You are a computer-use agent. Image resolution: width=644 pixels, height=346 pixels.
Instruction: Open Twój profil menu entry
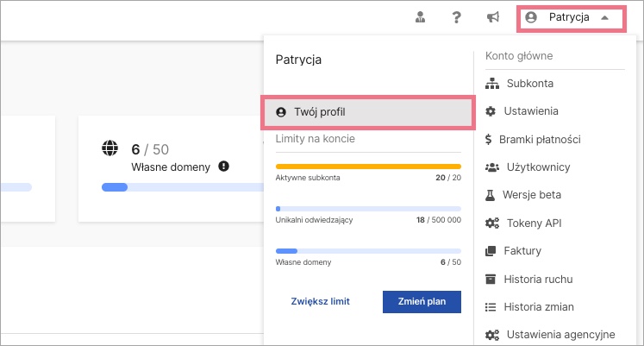[x=368, y=112]
